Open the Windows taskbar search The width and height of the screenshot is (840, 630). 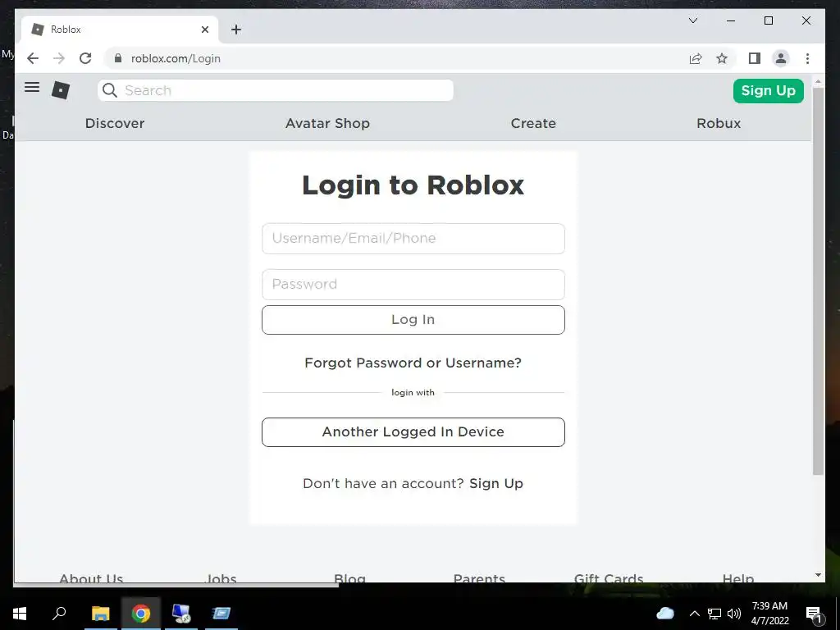59,614
